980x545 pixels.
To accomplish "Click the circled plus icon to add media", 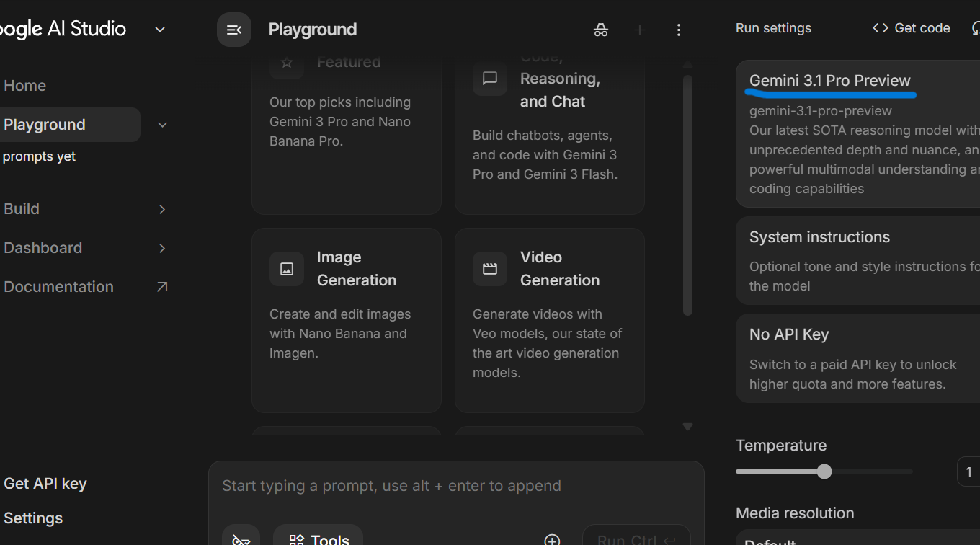I will (x=552, y=540).
